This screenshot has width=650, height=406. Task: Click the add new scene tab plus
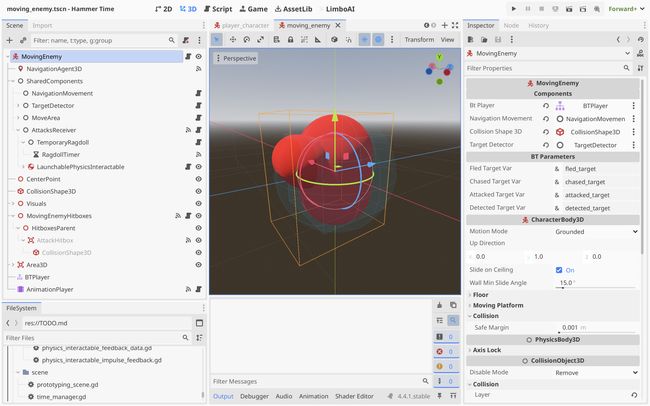[x=444, y=25]
